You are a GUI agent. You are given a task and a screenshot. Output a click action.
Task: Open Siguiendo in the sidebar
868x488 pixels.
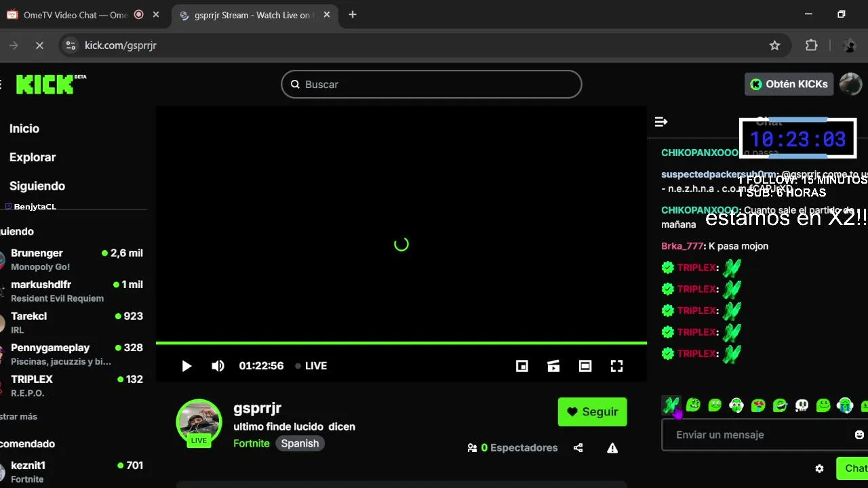[37, 186]
